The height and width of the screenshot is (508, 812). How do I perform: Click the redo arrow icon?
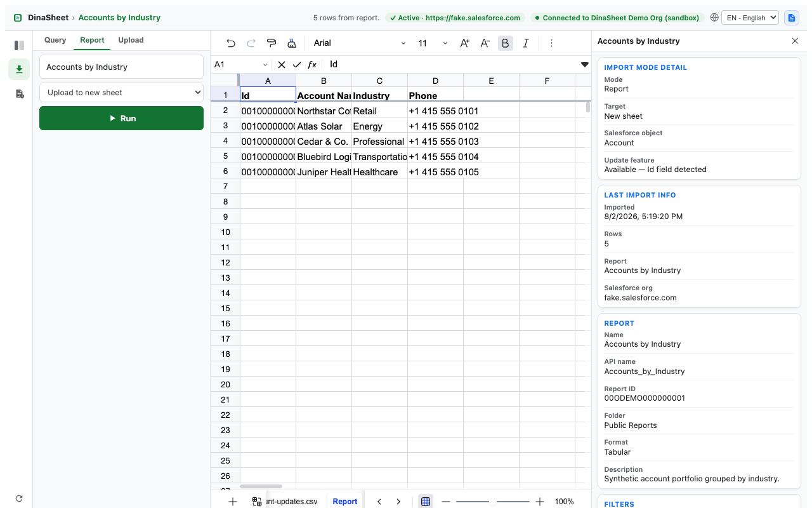pyautogui.click(x=251, y=43)
